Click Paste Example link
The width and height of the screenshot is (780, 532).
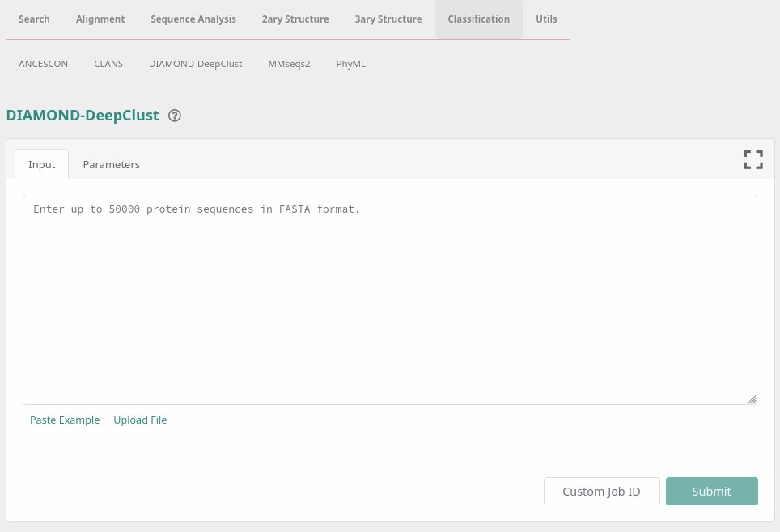pos(65,420)
